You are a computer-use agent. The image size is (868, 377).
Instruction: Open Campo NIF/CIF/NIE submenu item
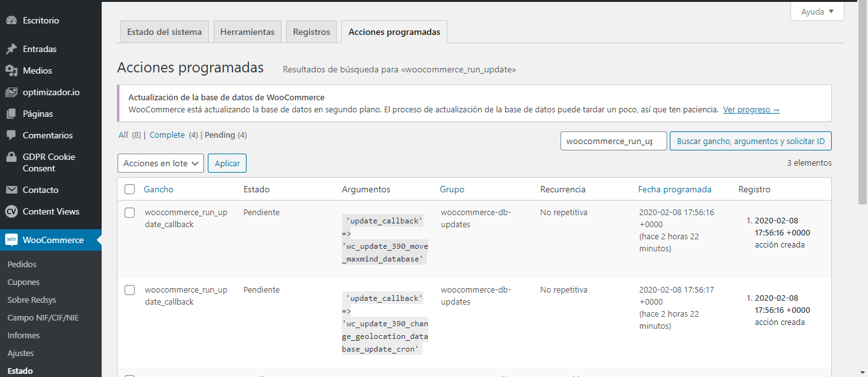pos(43,317)
